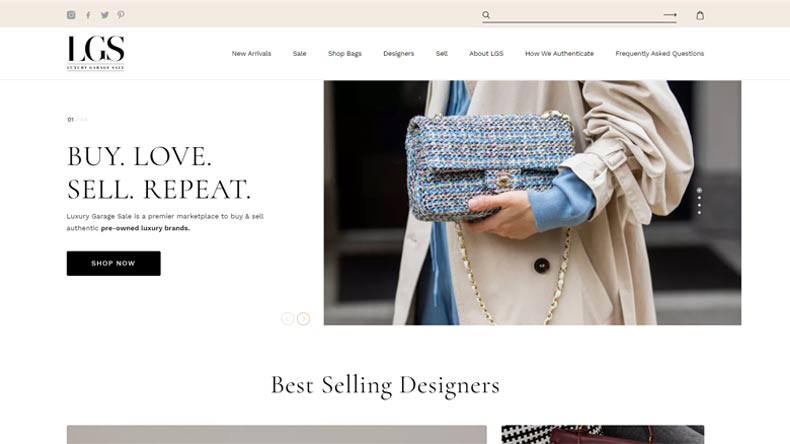The image size is (790, 444).
Task: Select the second slider pagination dot
Action: (699, 198)
